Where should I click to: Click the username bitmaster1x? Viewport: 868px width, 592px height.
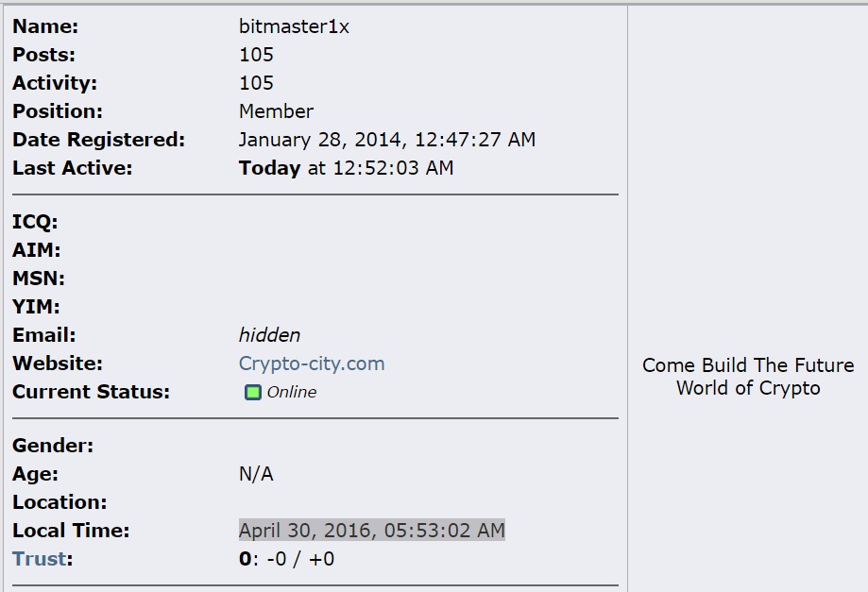point(294,26)
